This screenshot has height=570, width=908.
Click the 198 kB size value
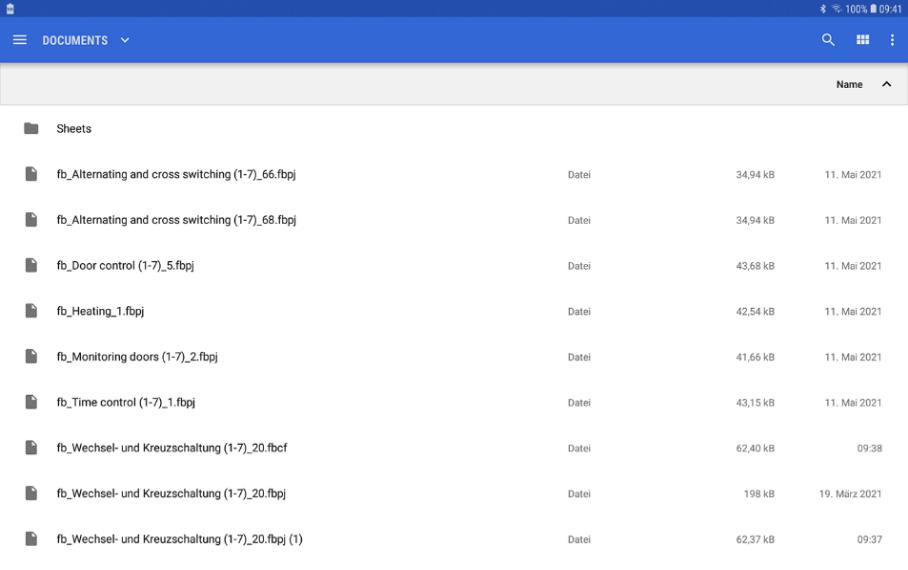759,494
